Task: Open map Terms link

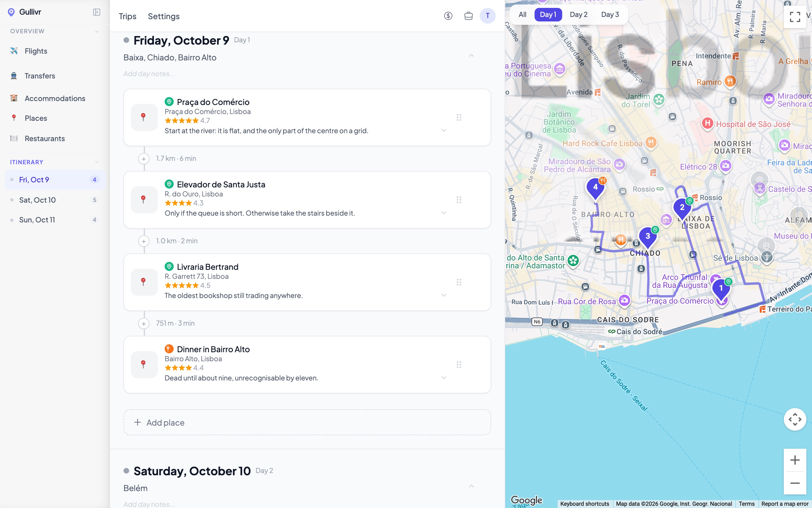Action: click(746, 504)
